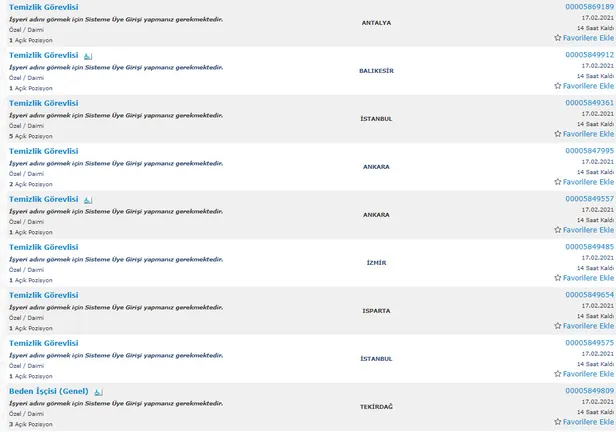The image size is (616, 432).
Task: Click Favorilere Ekle for listing 00005849557
Action: pos(588,230)
